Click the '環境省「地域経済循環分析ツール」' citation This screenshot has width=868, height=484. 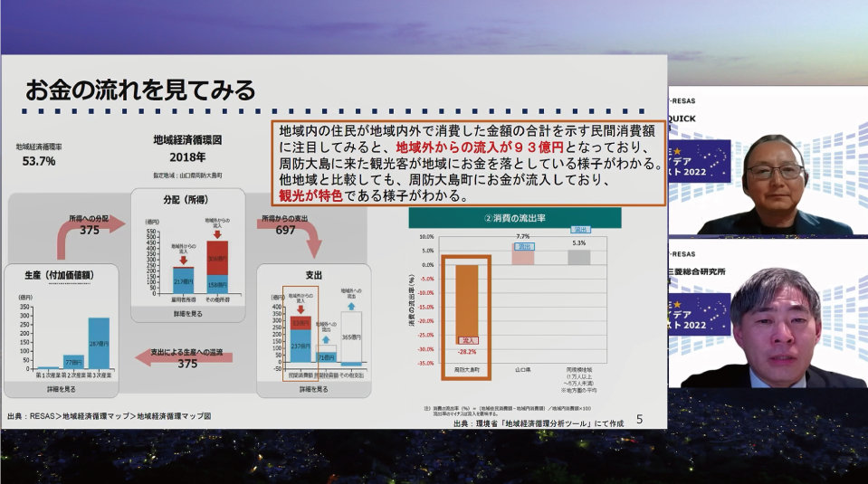539,423
